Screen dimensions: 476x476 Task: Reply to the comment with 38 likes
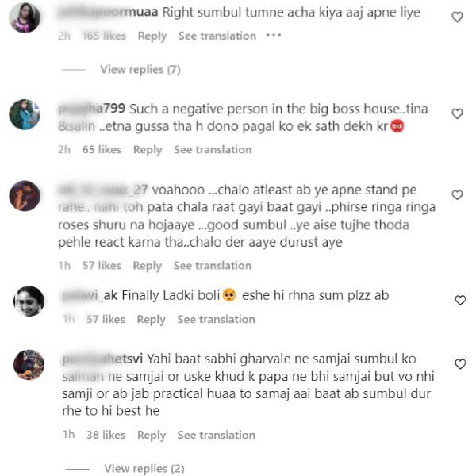pyautogui.click(x=152, y=435)
